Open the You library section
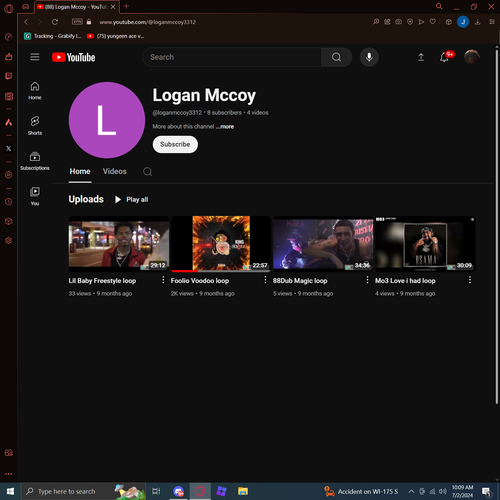This screenshot has width=500, height=500. coord(35,196)
